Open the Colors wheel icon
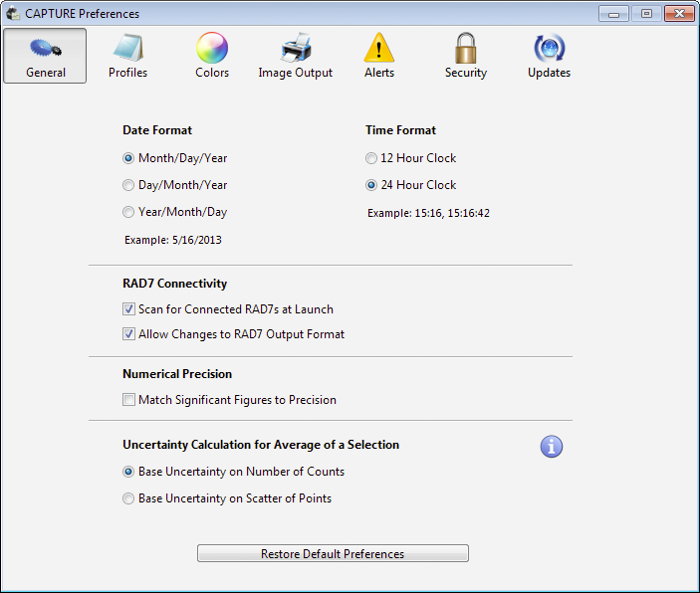The image size is (700, 593). [x=212, y=48]
